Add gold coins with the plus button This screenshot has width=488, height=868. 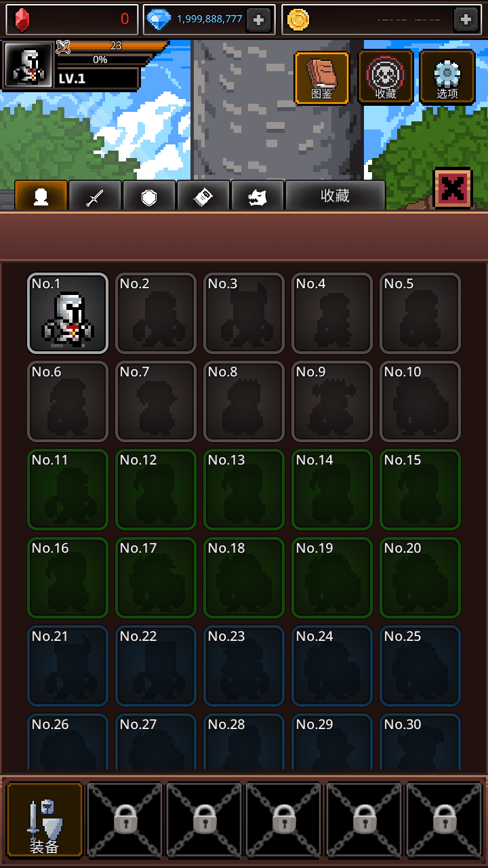[466, 20]
